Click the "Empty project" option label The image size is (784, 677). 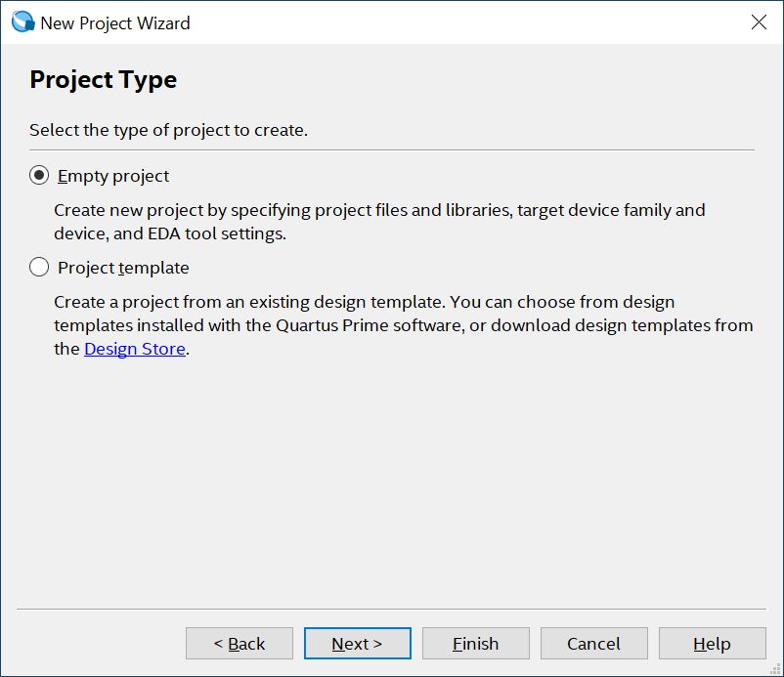tap(113, 176)
